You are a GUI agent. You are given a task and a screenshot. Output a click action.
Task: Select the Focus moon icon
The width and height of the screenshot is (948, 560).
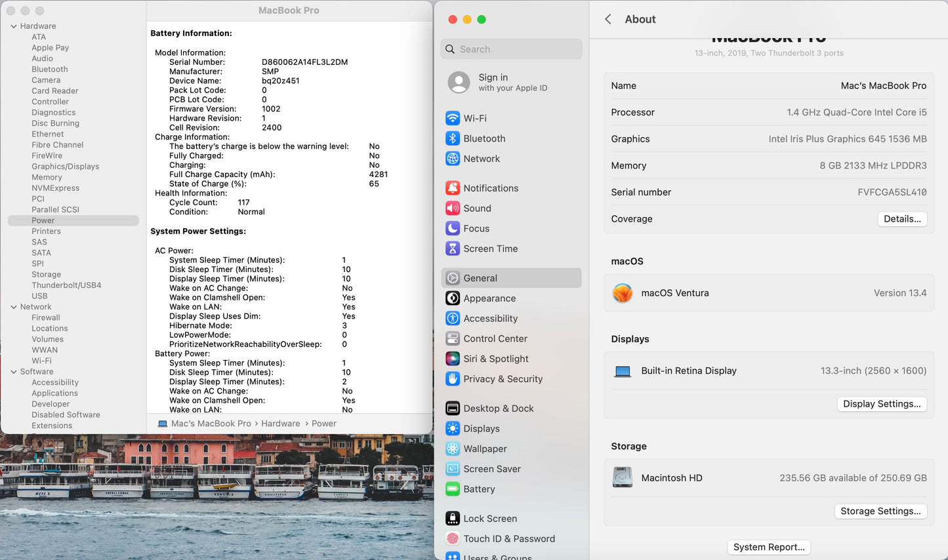tap(453, 228)
